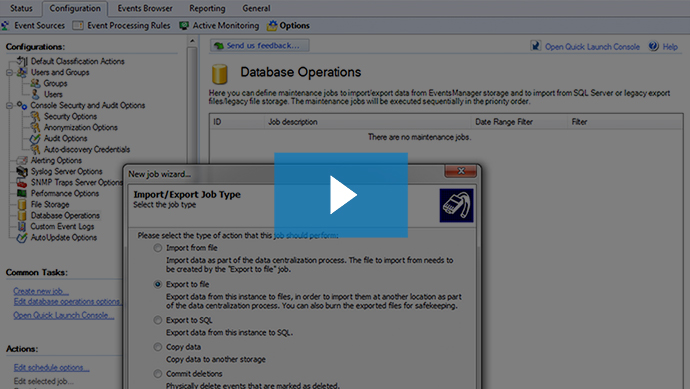Click the Send us feedback button
Viewport: 690px width, 389px height.
pyautogui.click(x=260, y=46)
